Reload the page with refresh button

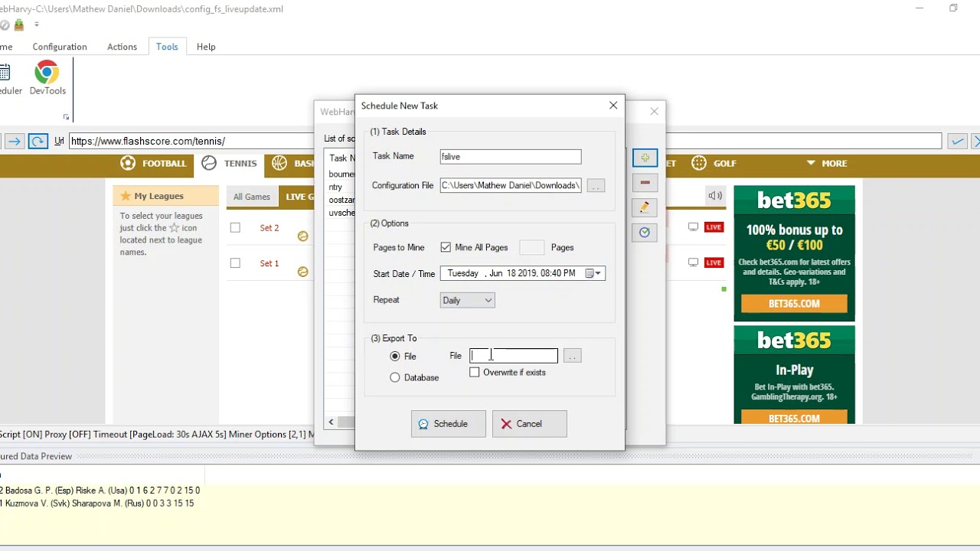tap(38, 141)
